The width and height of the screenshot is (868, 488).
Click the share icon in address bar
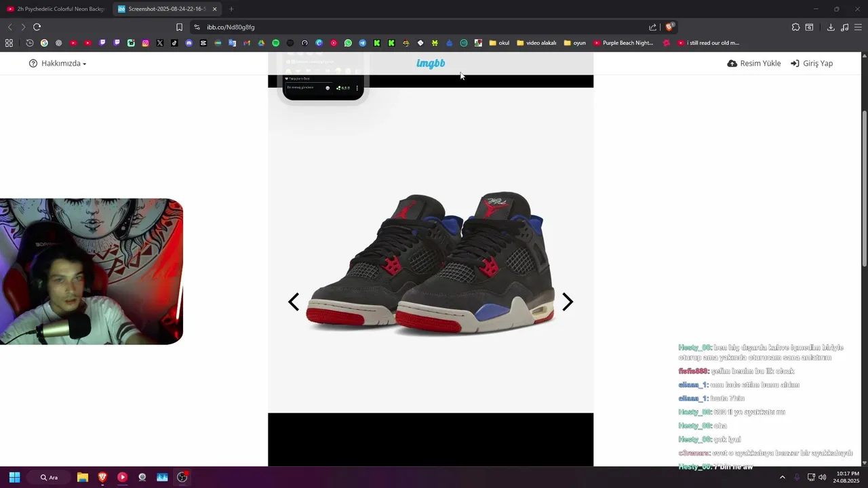[x=652, y=27]
